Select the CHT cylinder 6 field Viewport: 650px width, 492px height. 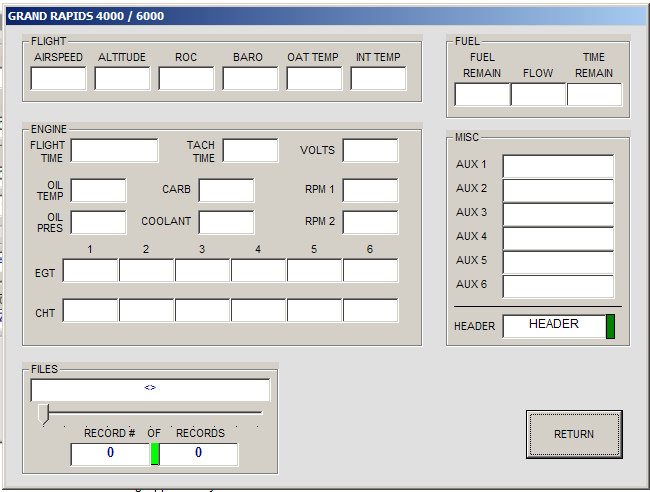coord(371,310)
